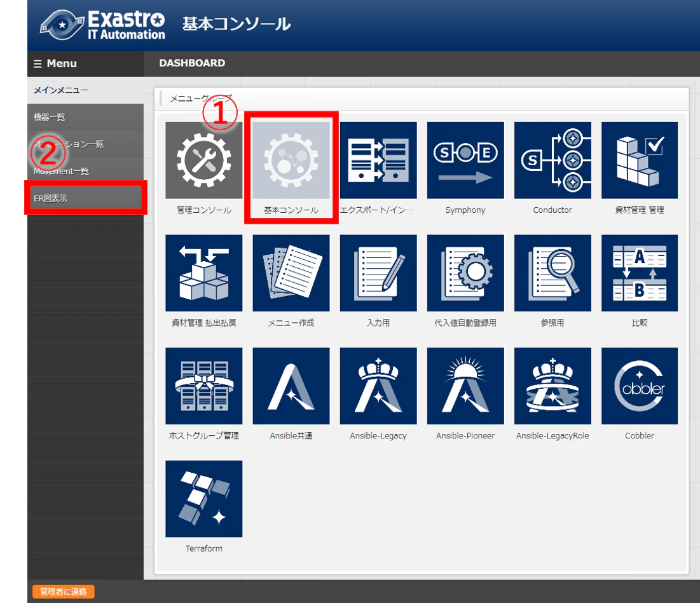This screenshot has width=700, height=603.
Task: Open the Ansible-Legacy icon
Action: [x=378, y=386]
